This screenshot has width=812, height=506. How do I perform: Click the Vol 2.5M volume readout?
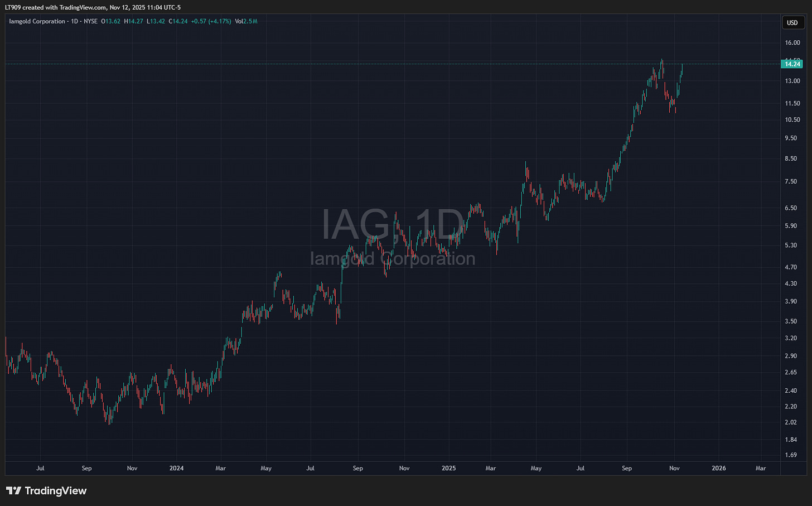pyautogui.click(x=246, y=21)
